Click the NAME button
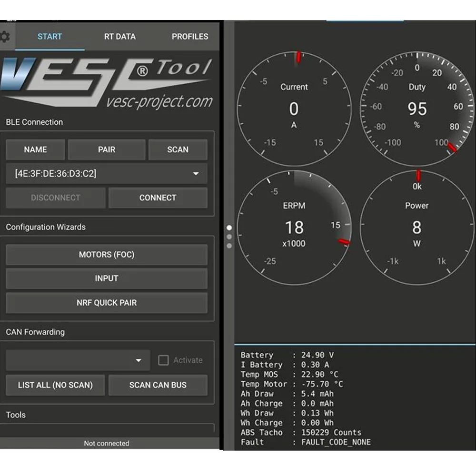The image size is (476, 476). coord(36,149)
